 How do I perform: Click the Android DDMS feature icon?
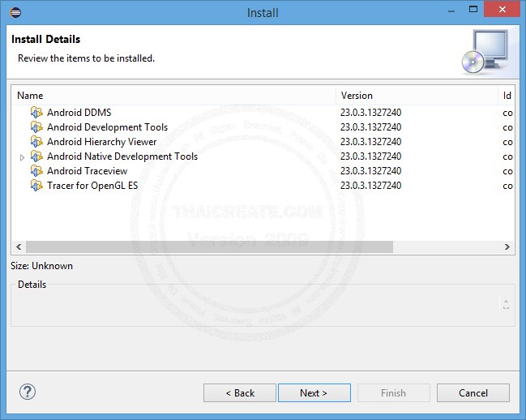(x=36, y=113)
